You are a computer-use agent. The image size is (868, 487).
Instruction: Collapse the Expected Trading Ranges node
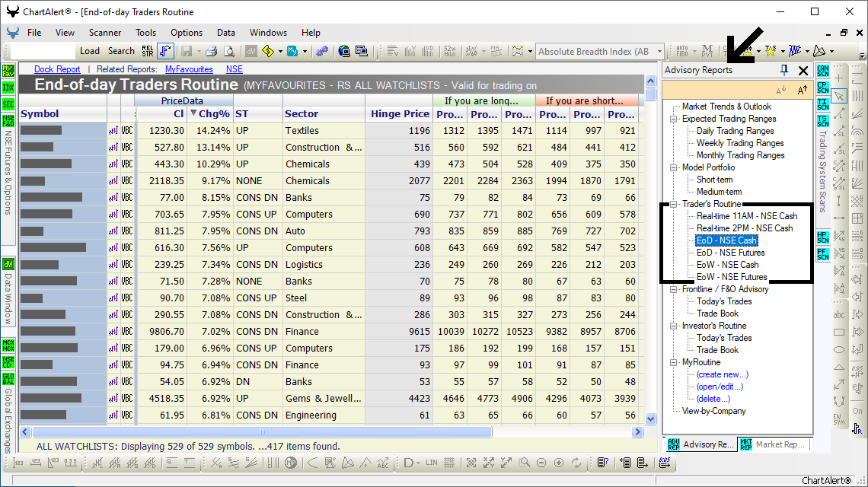pos(674,119)
